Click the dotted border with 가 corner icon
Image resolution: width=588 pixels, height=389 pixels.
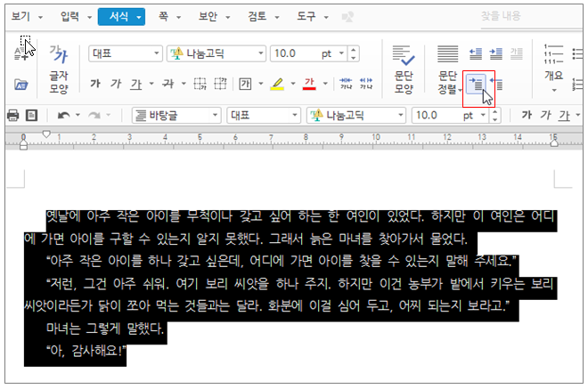point(220,84)
